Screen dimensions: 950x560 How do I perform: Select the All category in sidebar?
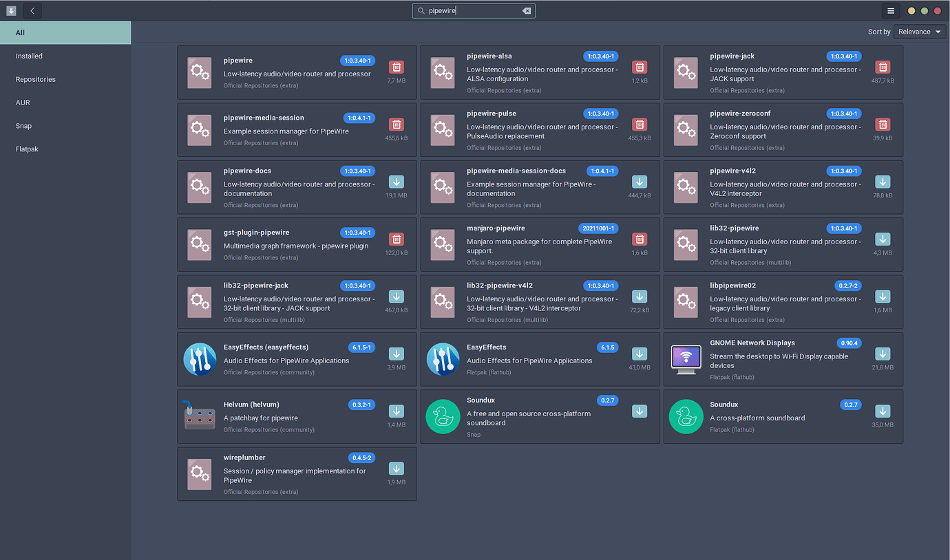[65, 32]
